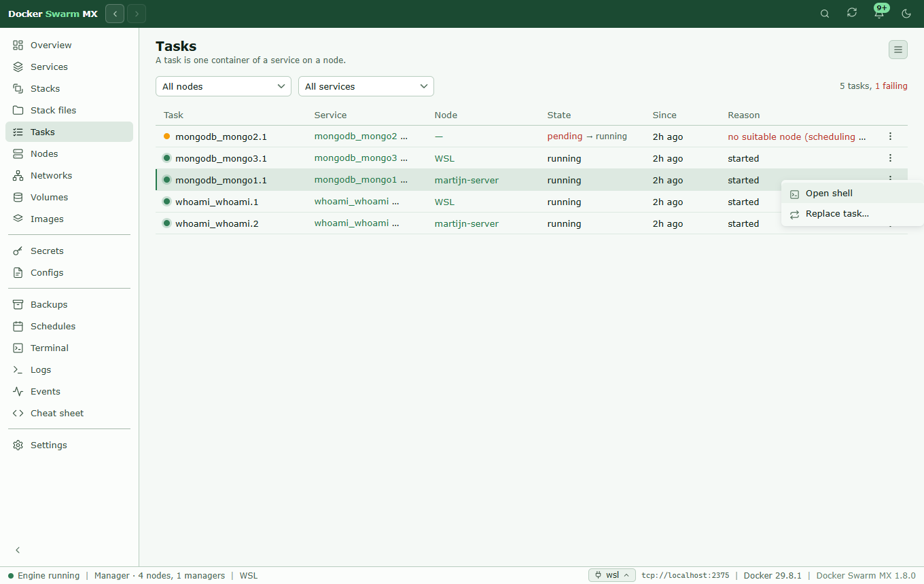Open actions menu for mongodb_mongo2.1 row
Viewport: 924px width, 584px height.
click(890, 136)
